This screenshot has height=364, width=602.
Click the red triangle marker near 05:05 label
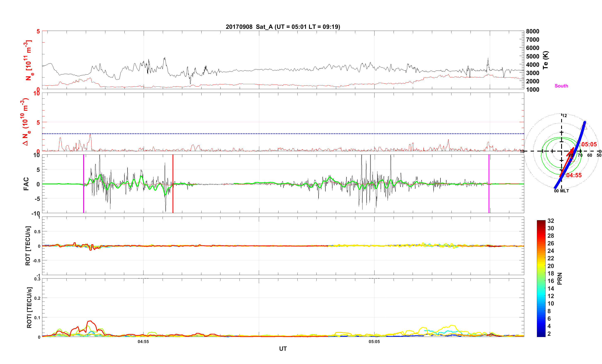click(x=578, y=144)
